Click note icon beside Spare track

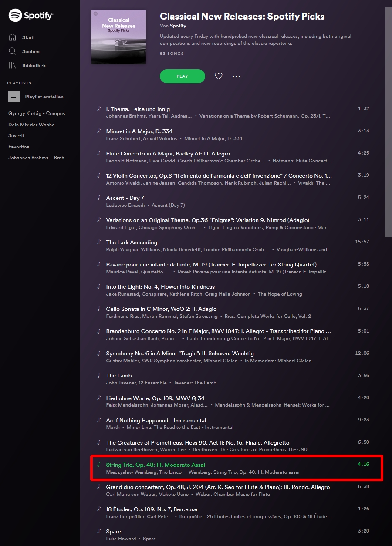pos(99,531)
